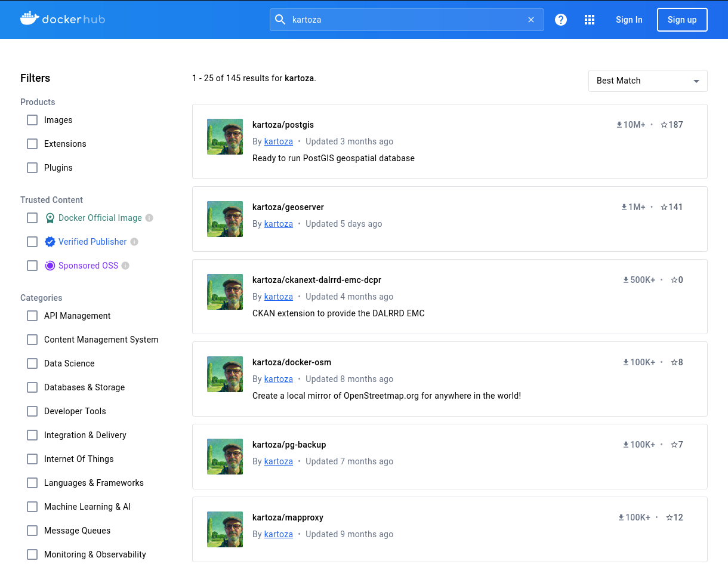The width and height of the screenshot is (728, 567).
Task: Tick the Data Science category checkbox
Action: tap(32, 363)
